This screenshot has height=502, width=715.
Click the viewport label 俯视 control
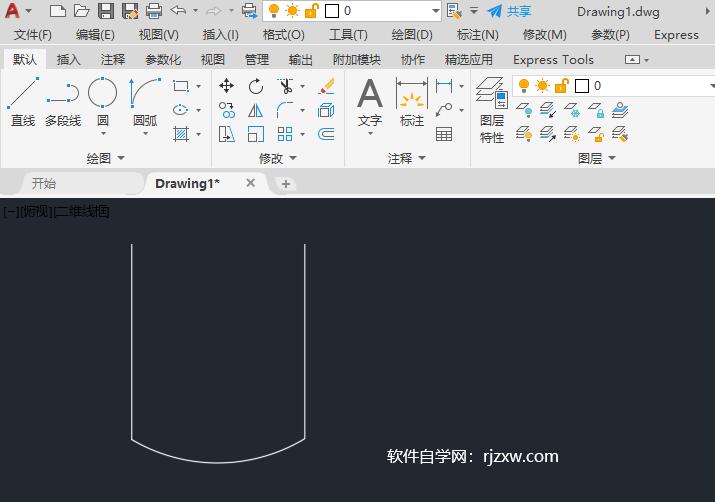[35, 211]
